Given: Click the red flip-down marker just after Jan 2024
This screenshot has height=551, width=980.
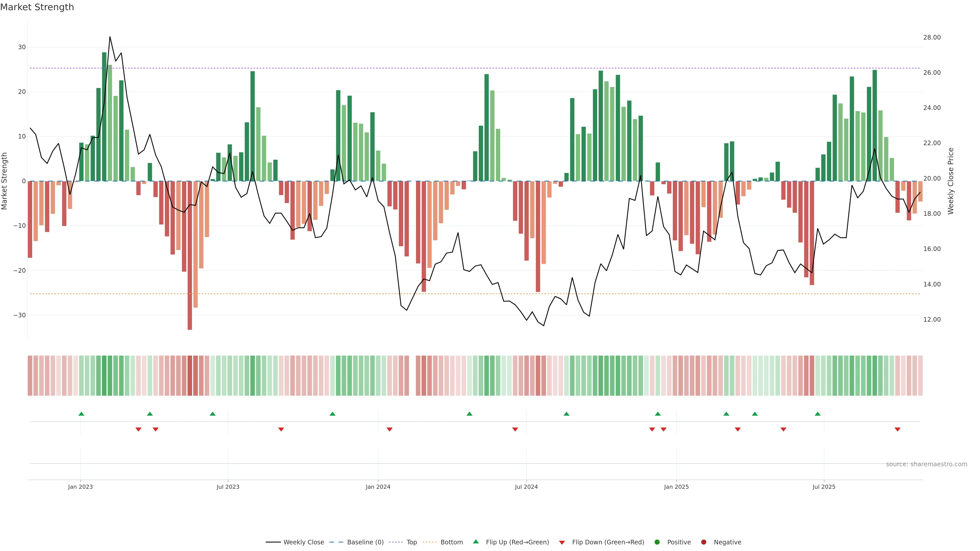Looking at the screenshot, I should click(389, 429).
